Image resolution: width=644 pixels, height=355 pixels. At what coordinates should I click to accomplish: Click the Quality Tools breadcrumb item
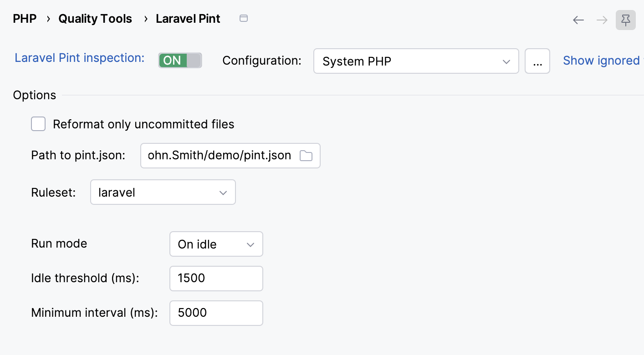point(95,19)
